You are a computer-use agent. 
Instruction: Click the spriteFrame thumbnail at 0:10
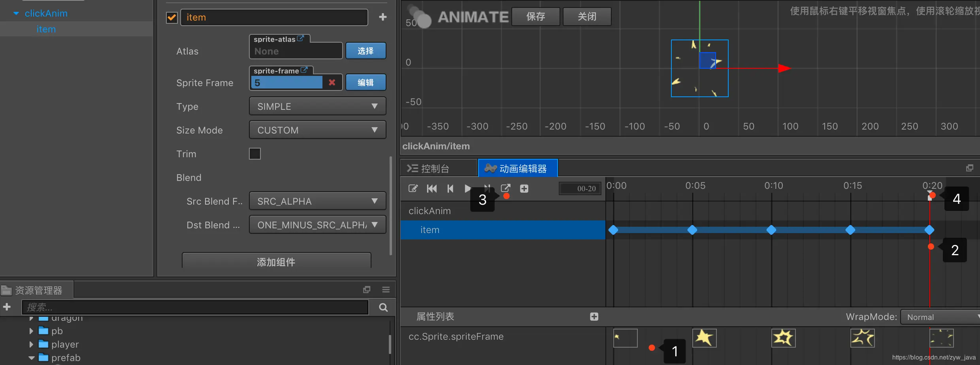coord(784,338)
